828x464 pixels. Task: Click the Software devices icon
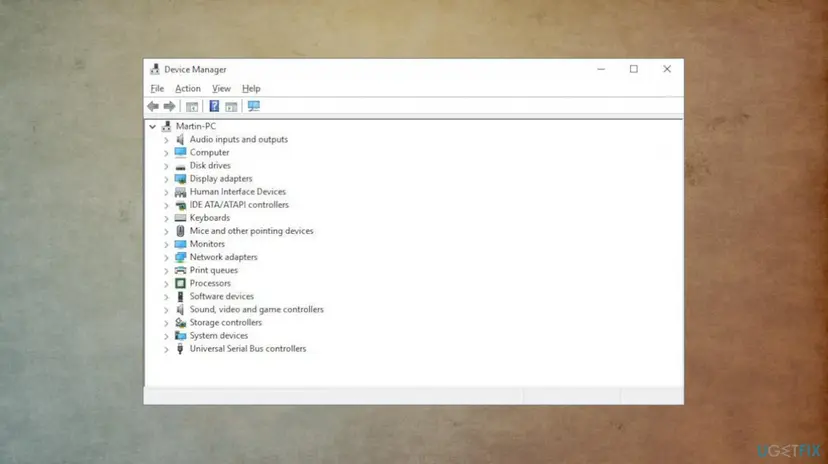(x=181, y=297)
